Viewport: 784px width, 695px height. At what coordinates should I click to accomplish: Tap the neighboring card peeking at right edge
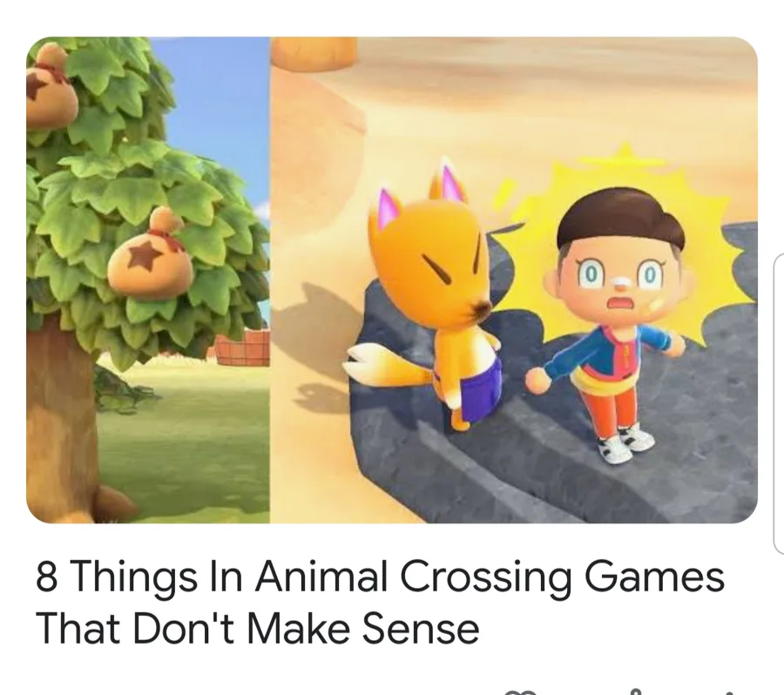779,403
